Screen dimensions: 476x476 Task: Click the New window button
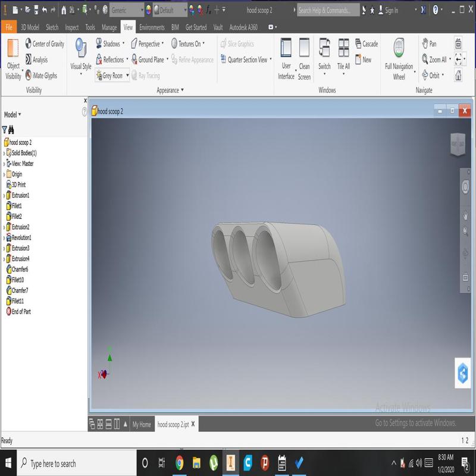tap(364, 59)
